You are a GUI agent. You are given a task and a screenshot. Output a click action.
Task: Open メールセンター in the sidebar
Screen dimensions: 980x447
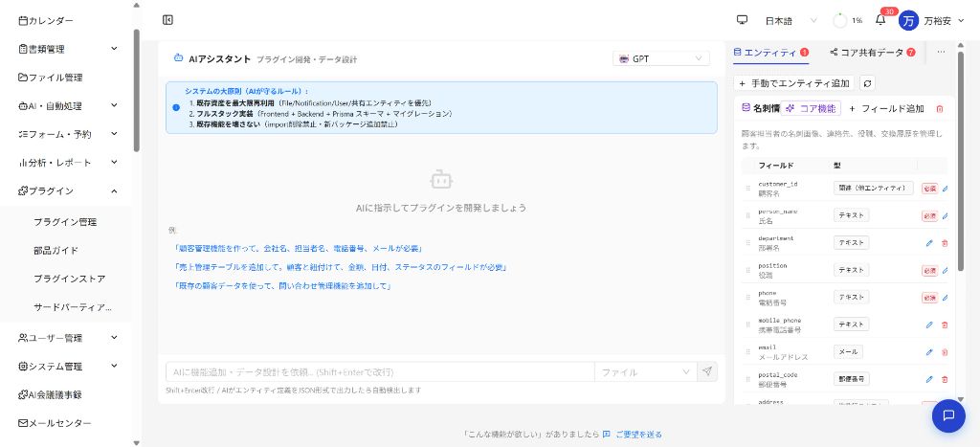[55, 423]
